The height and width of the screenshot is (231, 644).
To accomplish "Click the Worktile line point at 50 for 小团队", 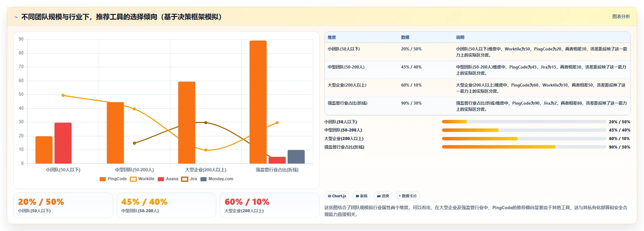I will [63, 95].
